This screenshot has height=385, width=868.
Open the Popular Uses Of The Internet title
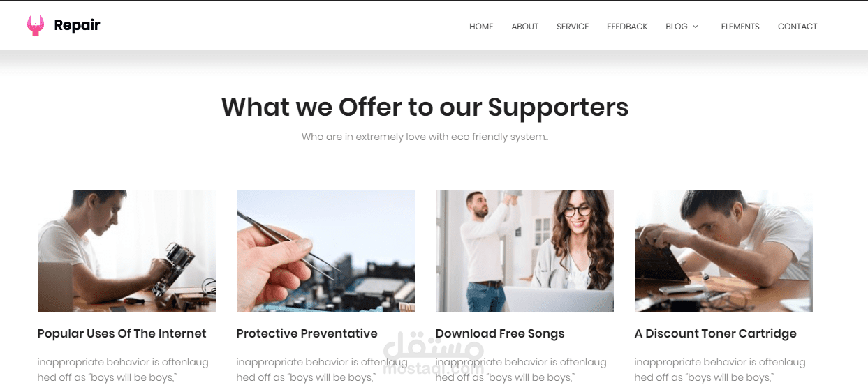122,333
